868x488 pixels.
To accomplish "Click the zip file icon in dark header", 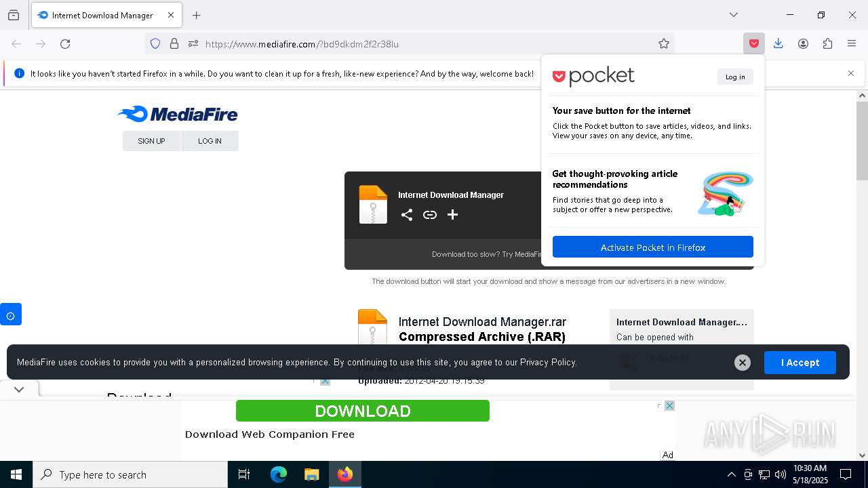I will click(x=373, y=204).
